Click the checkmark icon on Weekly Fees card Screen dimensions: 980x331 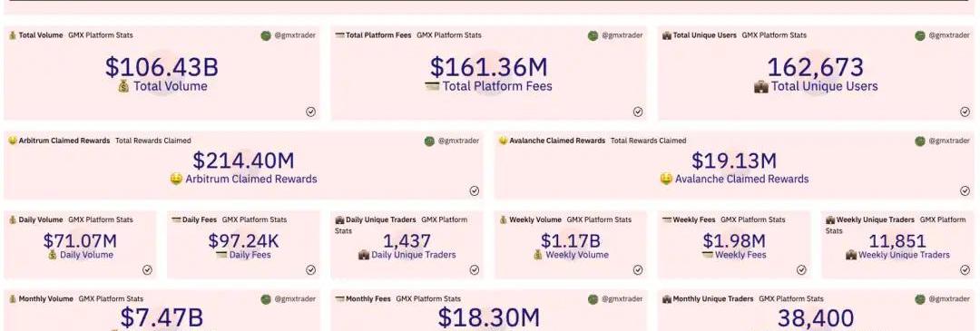[801, 270]
